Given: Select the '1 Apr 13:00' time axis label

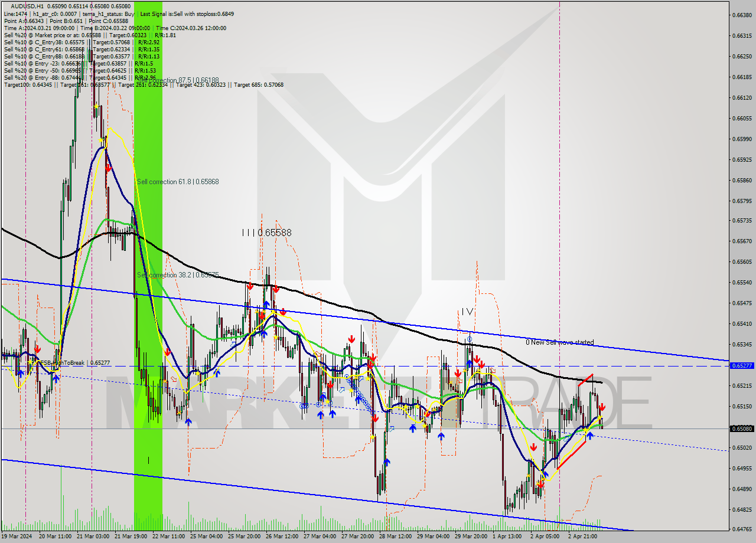Looking at the screenshot, I should tap(507, 537).
